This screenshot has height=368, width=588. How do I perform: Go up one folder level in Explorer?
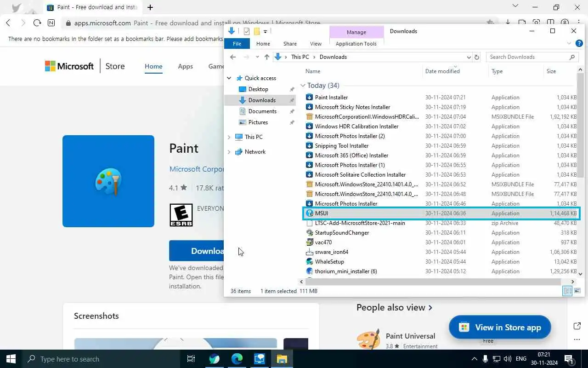click(x=267, y=57)
